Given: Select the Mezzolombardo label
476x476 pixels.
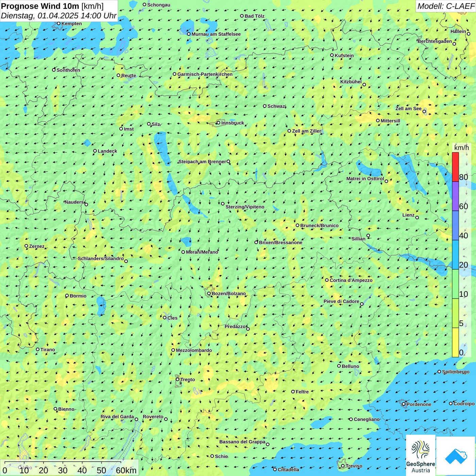Looking at the screenshot, I should pos(194,350).
